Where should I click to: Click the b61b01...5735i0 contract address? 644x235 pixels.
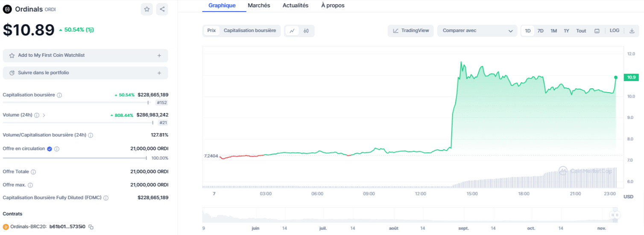[x=67, y=227]
